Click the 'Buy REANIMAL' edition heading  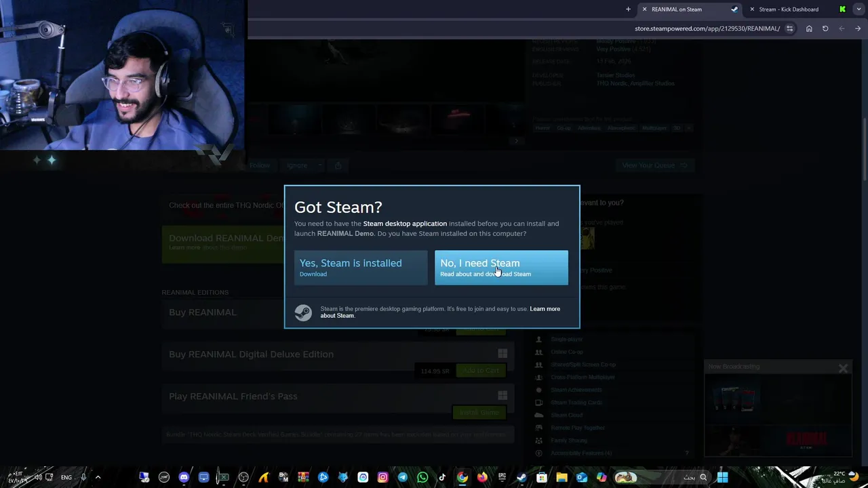pyautogui.click(x=203, y=312)
